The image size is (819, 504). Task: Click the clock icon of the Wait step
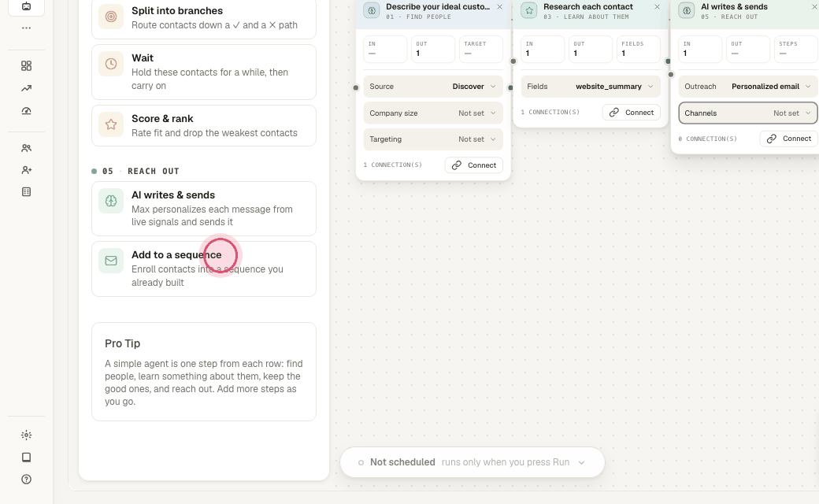click(111, 64)
